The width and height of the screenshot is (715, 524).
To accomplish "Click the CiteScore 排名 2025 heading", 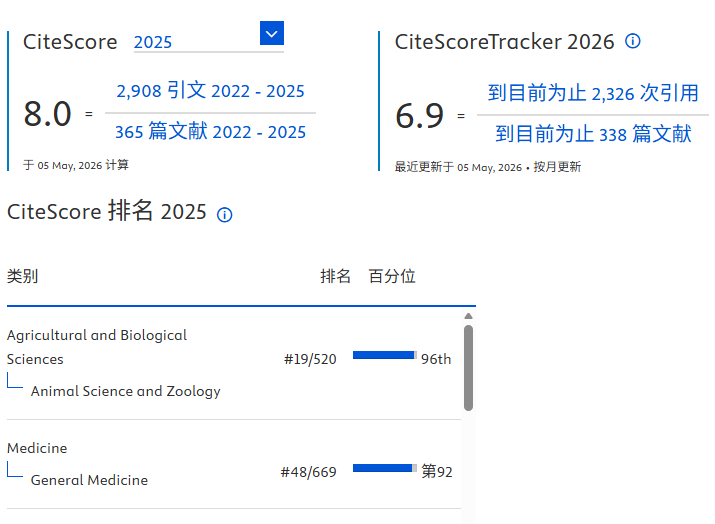I will [107, 212].
